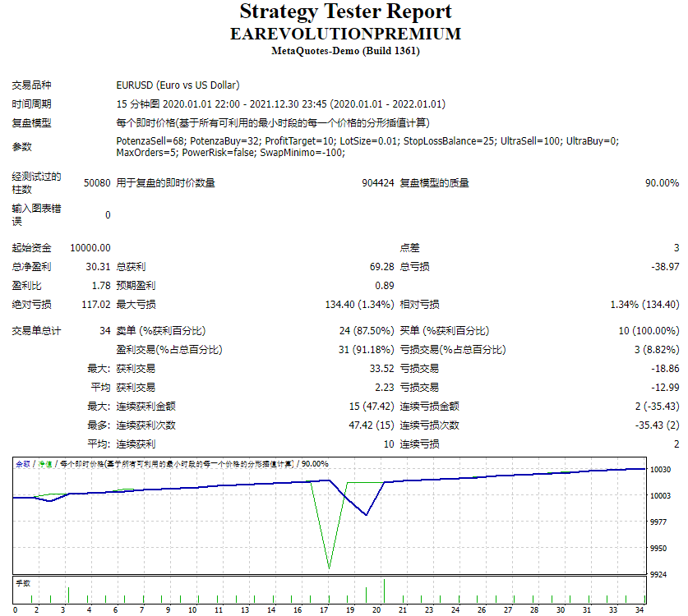Select initial deposit value 10000.00
The height and width of the screenshot is (616, 688).
(90, 248)
